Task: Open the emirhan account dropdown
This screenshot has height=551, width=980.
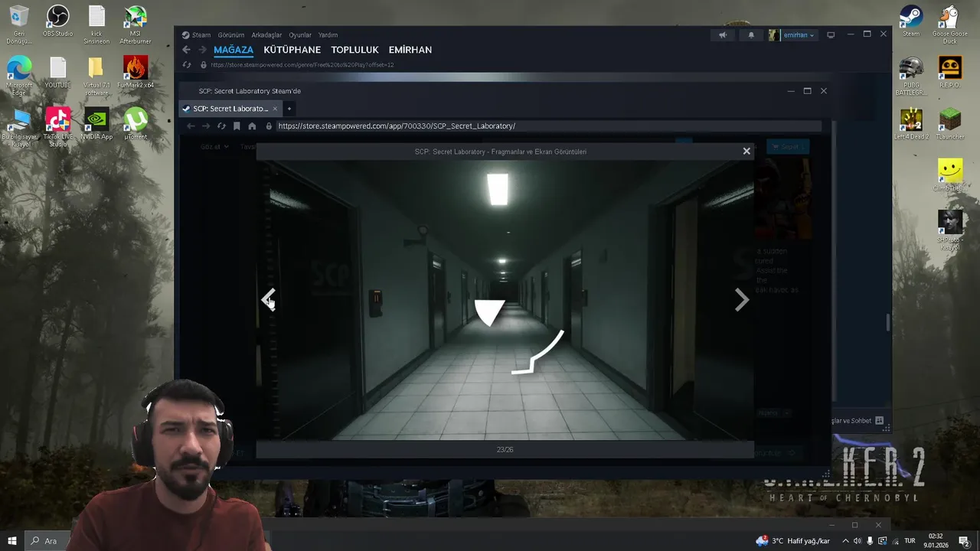Action: click(798, 34)
